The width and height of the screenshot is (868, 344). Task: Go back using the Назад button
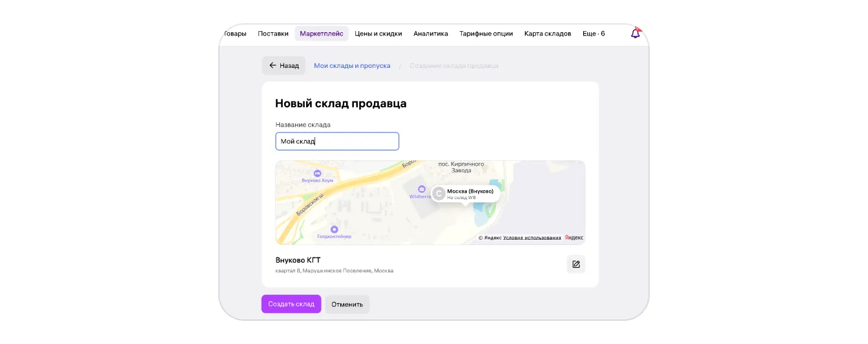pyautogui.click(x=284, y=65)
